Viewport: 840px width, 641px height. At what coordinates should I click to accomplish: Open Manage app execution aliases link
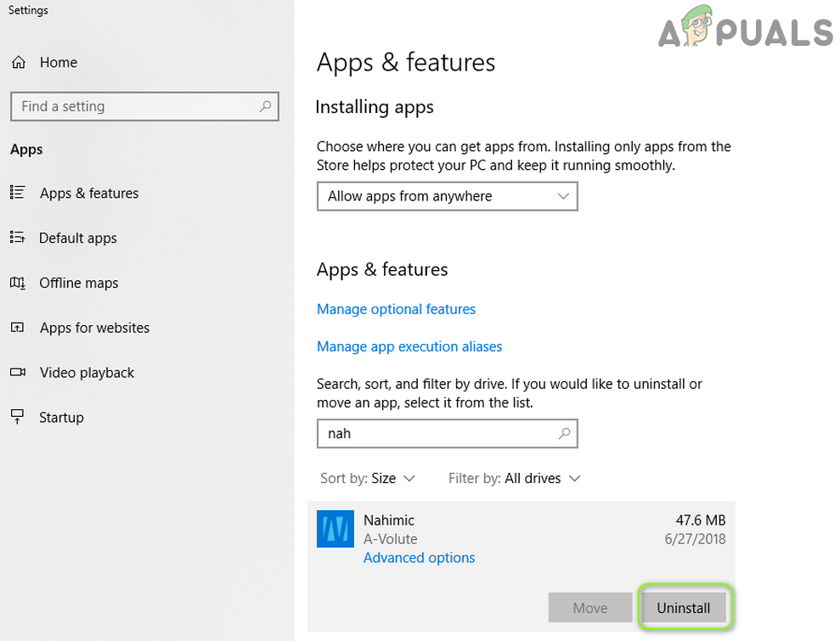coord(409,346)
